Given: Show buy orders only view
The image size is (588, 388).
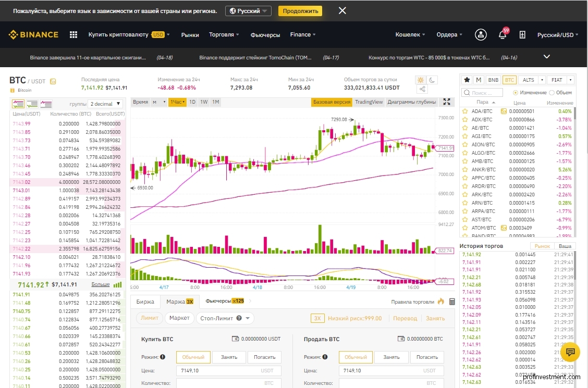Looking at the screenshot, I should (32, 104).
